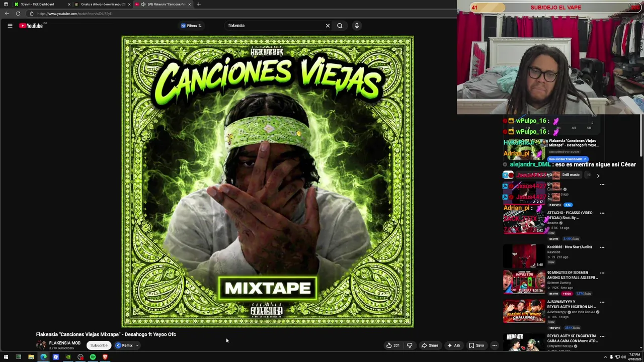Open Brave browser taskbar icon
Screen dimensions: 644x362
tap(105, 357)
